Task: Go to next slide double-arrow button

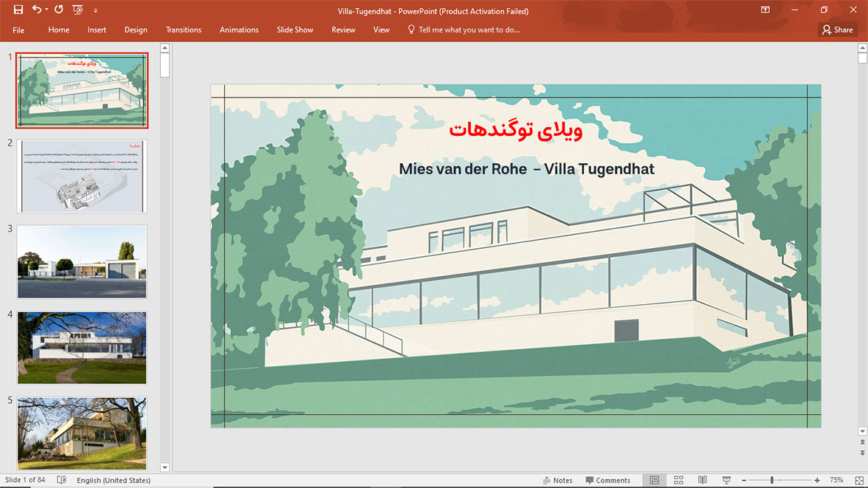Action: [862, 453]
